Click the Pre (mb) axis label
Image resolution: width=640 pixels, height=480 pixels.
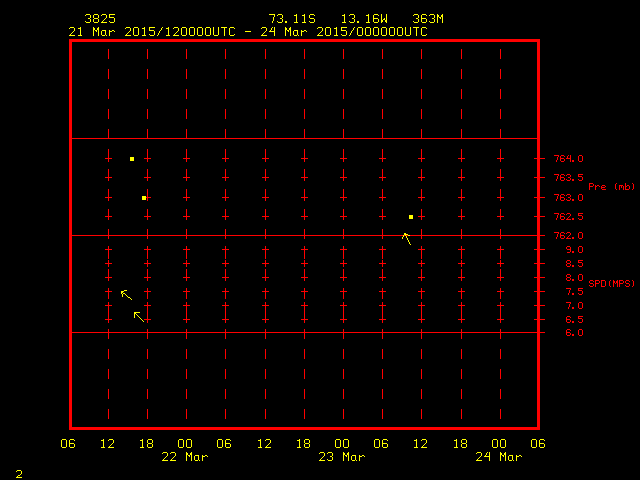(x=612, y=187)
